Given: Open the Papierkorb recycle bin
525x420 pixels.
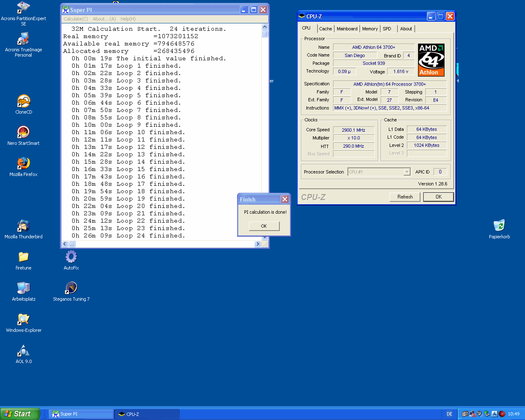Looking at the screenshot, I should tap(499, 226).
